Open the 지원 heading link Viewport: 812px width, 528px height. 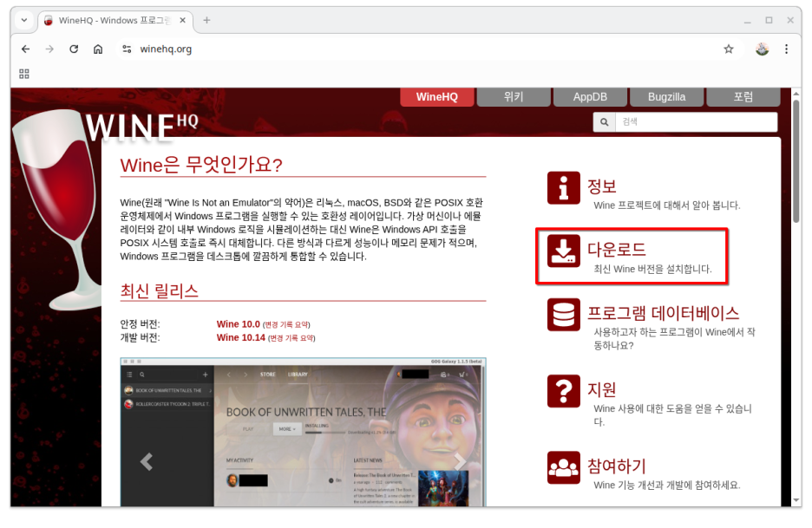coord(602,389)
